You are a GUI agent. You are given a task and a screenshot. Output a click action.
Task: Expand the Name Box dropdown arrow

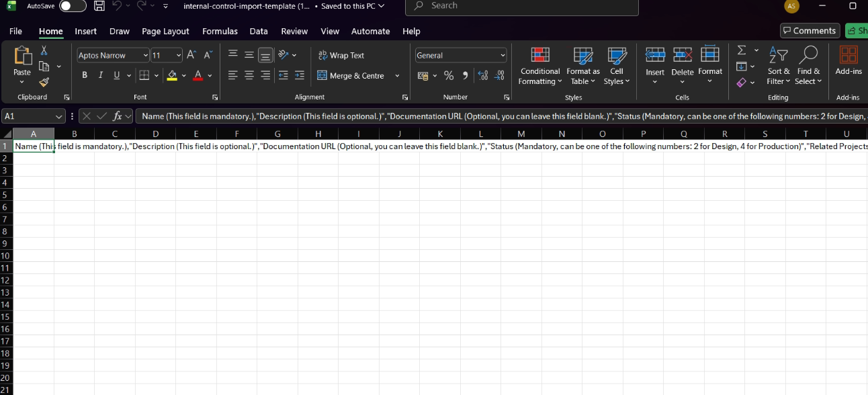tap(59, 116)
